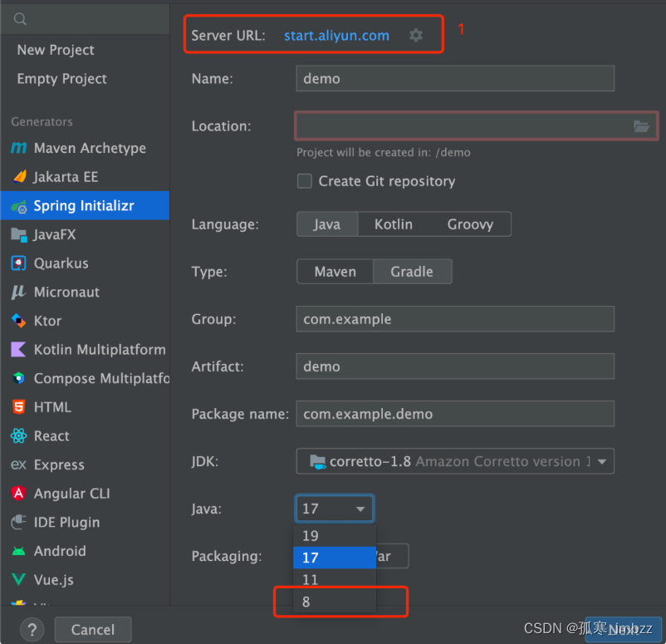
Task: Choose Maven build type
Action: tap(335, 272)
